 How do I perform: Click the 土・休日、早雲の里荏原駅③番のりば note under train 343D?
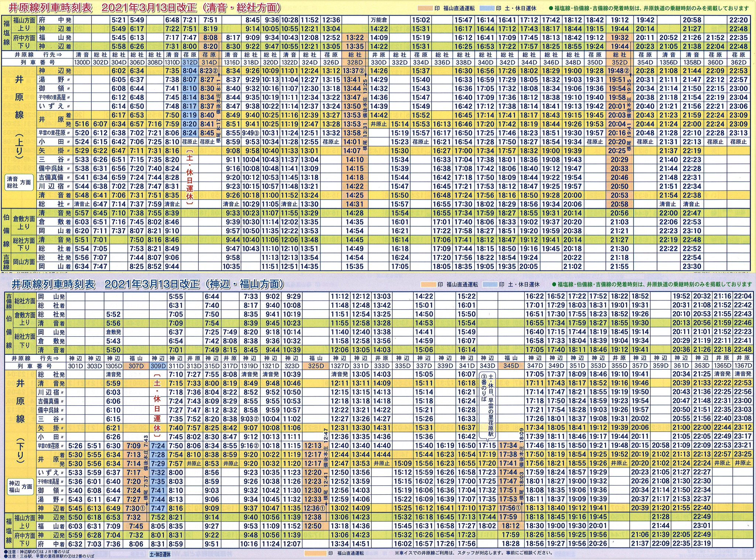click(487, 406)
